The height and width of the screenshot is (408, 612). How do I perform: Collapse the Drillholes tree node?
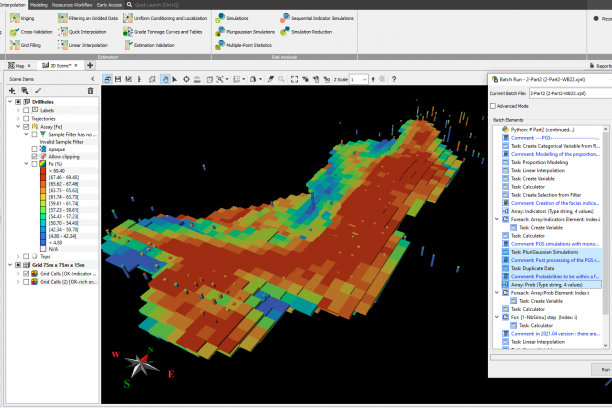point(10,102)
